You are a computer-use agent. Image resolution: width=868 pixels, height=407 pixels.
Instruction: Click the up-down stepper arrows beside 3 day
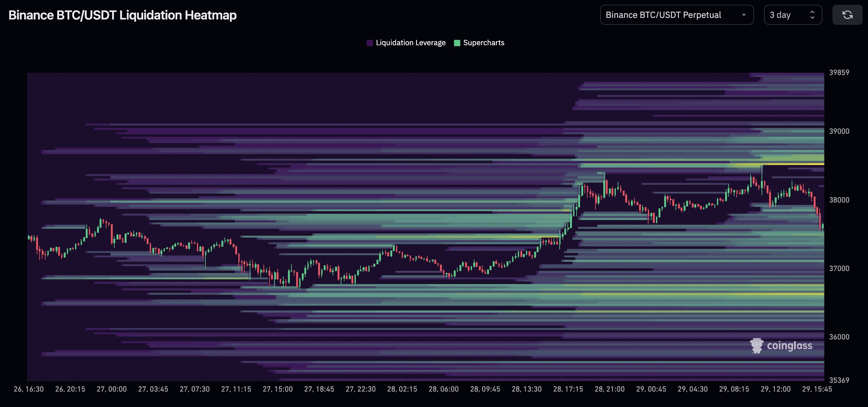pyautogui.click(x=812, y=15)
